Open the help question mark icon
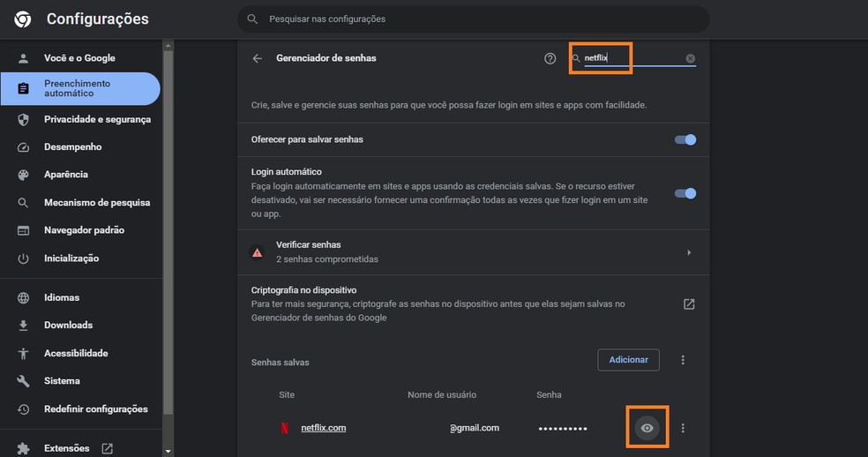 coord(550,58)
